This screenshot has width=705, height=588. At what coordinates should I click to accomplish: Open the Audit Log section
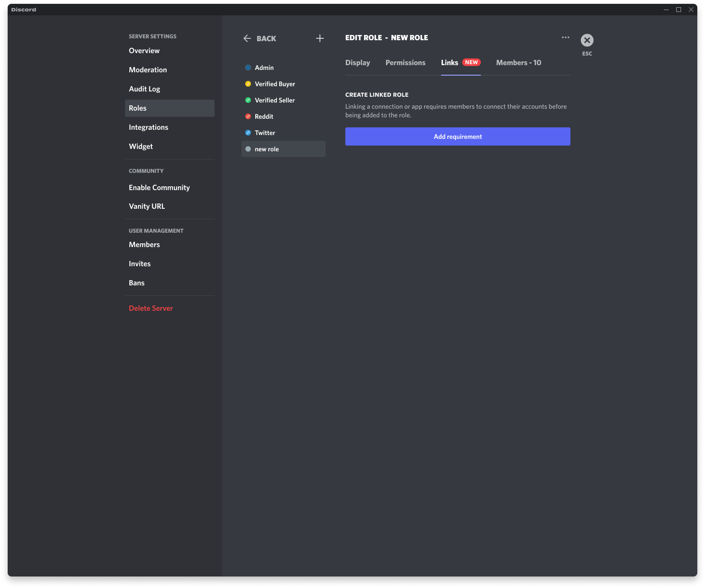click(144, 89)
